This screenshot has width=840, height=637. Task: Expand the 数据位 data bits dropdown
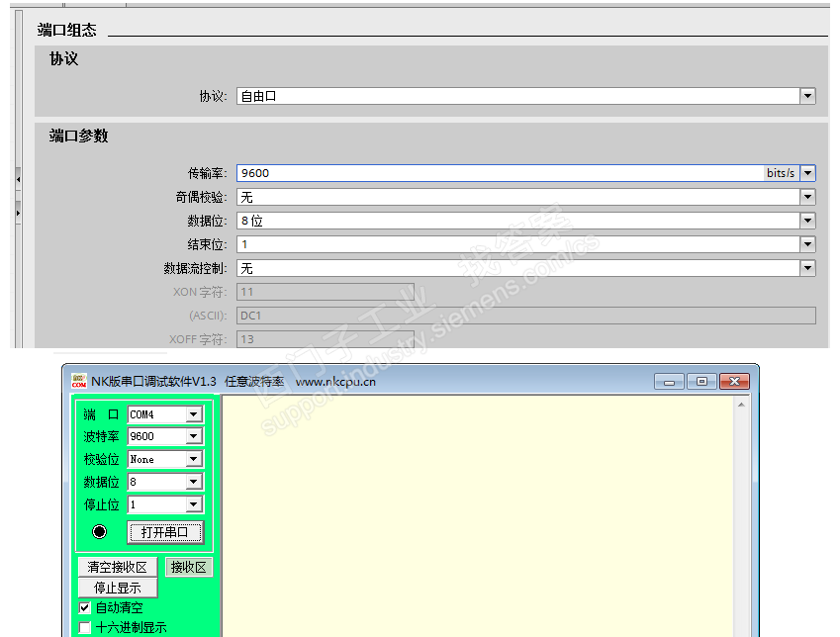click(807, 221)
